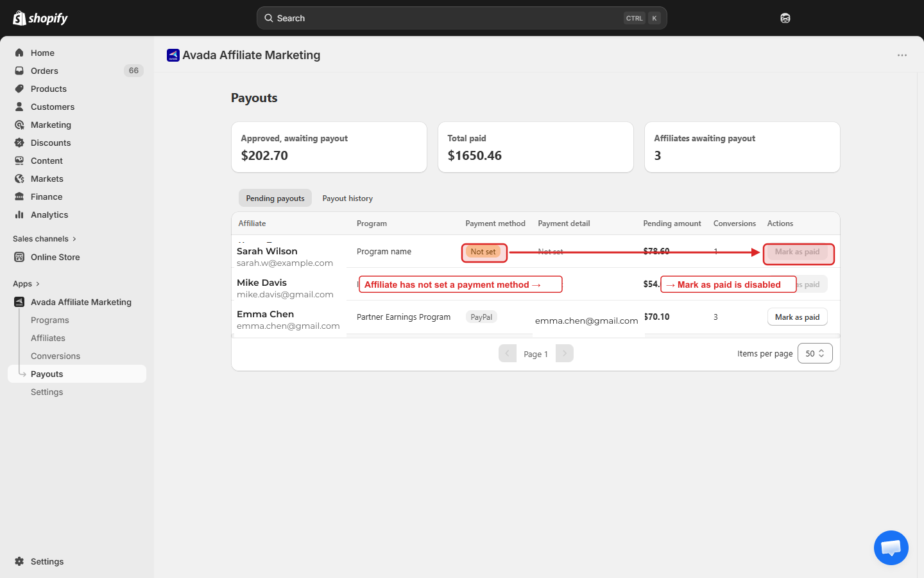The image size is (924, 578).
Task: Click Mark as paid for Sarah Wilson
Action: point(797,252)
